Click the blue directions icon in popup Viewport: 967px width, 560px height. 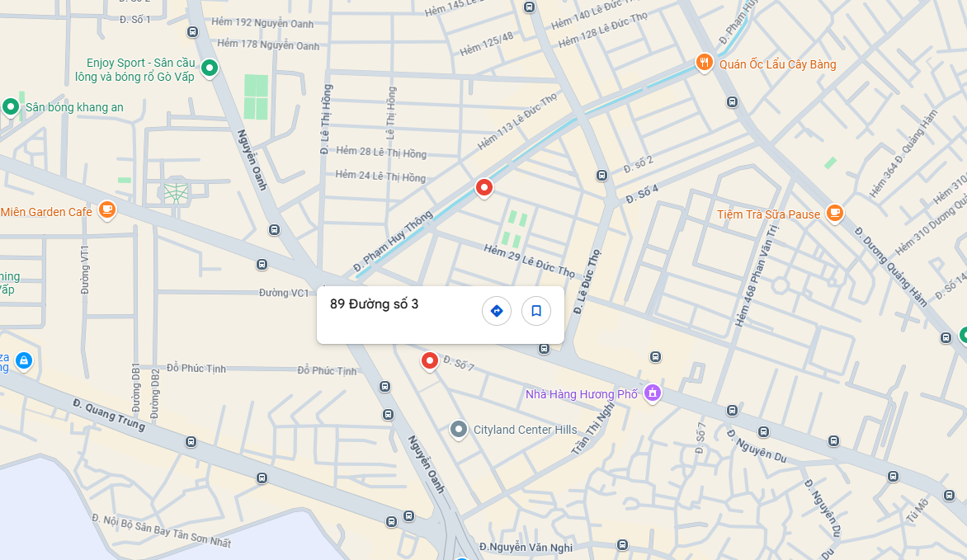tap(497, 311)
